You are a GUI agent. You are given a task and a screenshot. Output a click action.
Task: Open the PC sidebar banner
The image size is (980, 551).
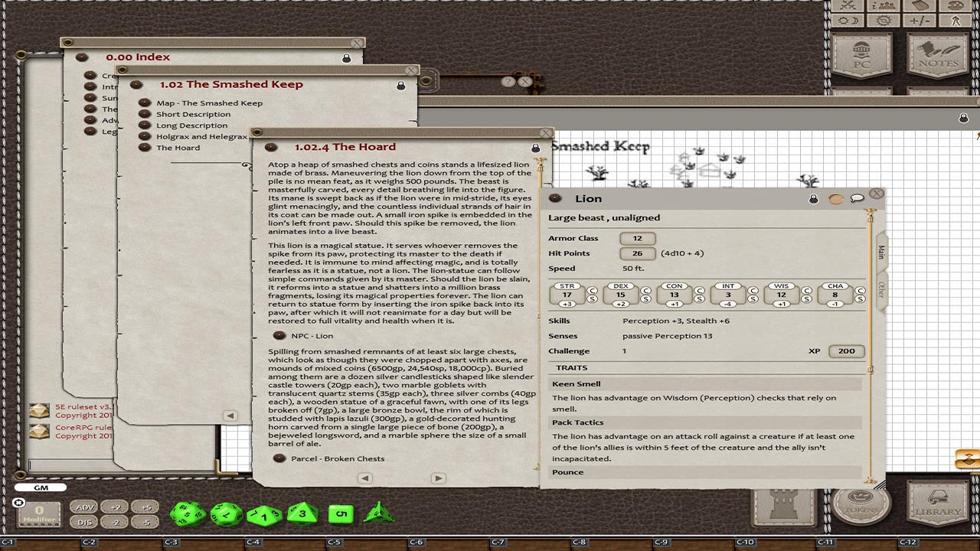(861, 55)
